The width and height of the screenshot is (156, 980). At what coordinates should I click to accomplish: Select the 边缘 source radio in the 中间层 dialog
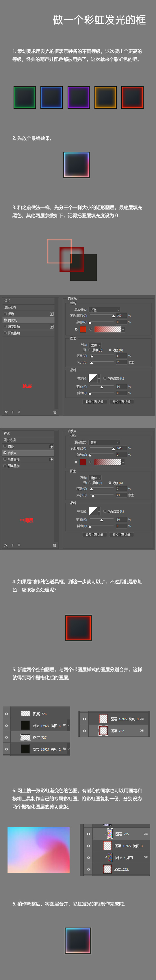pos(110,483)
